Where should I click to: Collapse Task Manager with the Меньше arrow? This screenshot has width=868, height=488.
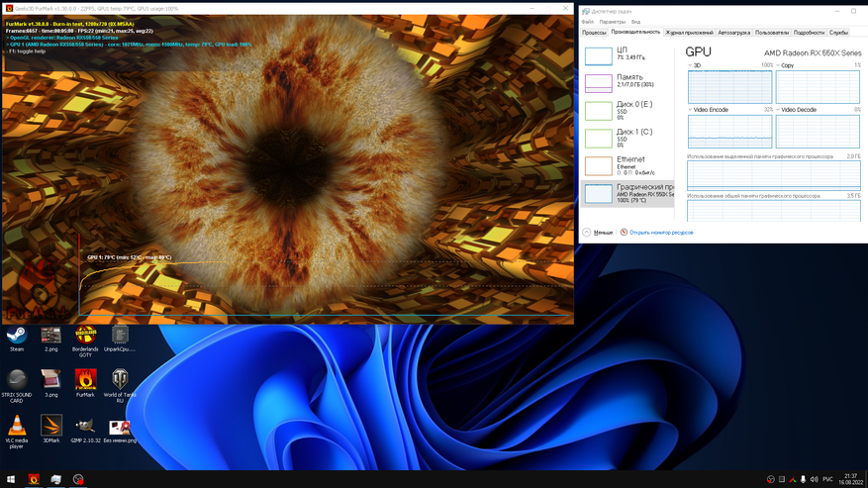[587, 232]
